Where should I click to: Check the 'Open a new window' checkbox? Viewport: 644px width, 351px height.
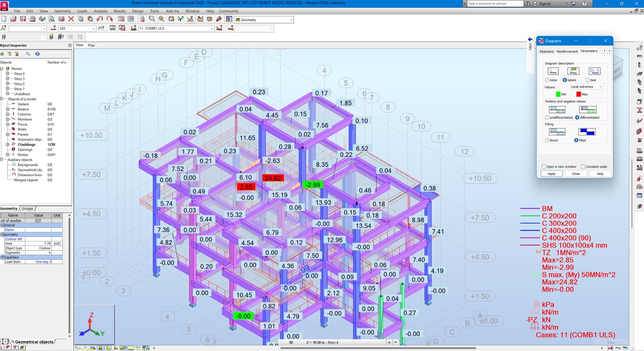click(544, 167)
